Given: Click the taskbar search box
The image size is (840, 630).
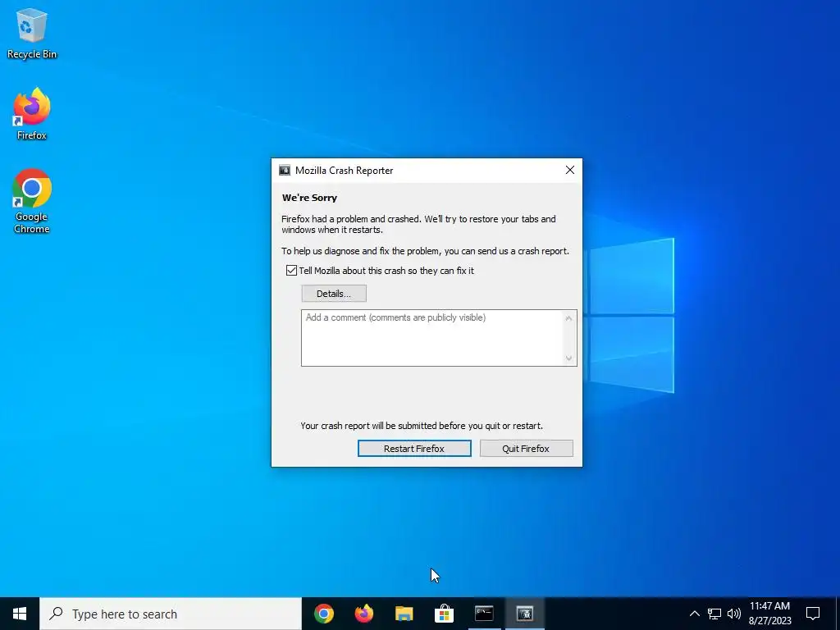Looking at the screenshot, I should coord(171,614).
